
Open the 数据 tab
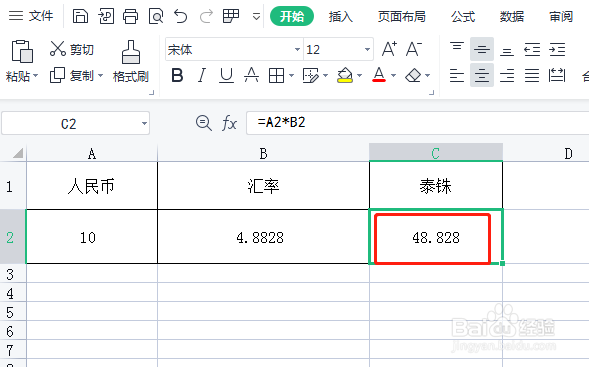(512, 17)
